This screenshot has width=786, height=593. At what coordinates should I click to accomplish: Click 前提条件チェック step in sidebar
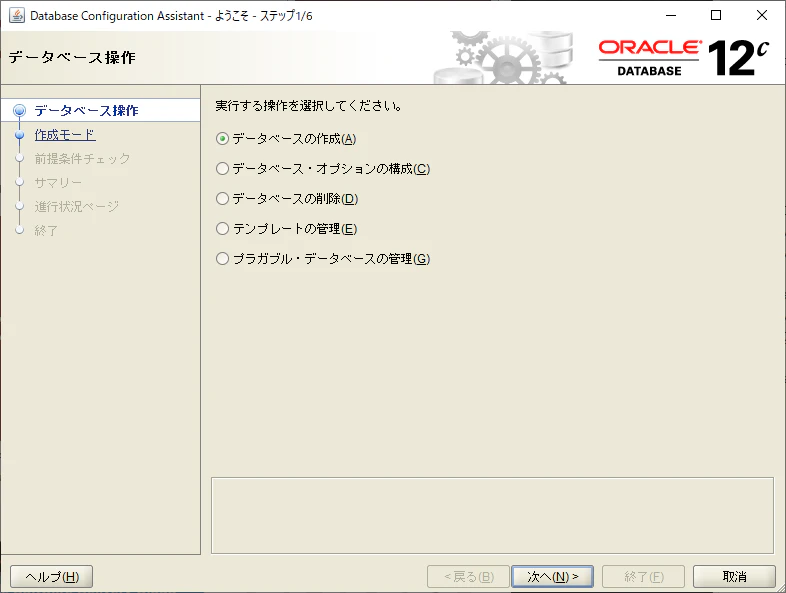82,159
